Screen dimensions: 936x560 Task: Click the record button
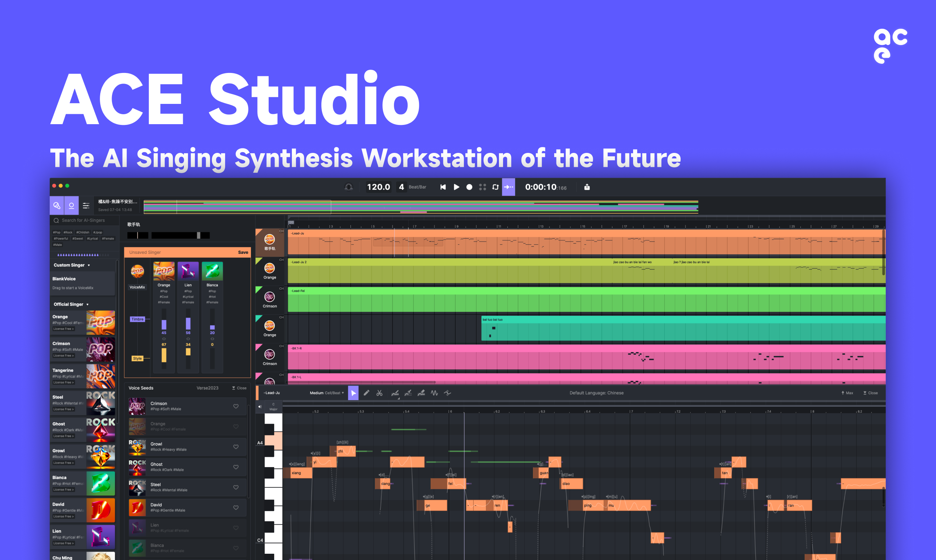click(469, 187)
